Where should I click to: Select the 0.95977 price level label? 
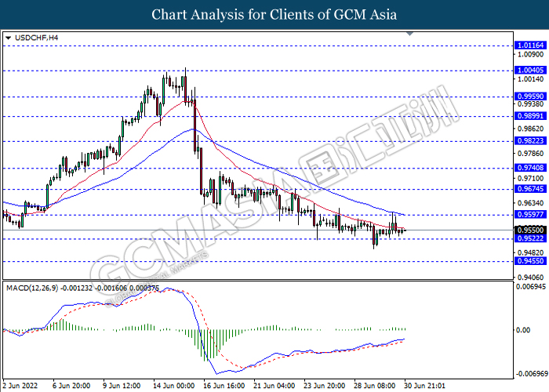point(530,214)
